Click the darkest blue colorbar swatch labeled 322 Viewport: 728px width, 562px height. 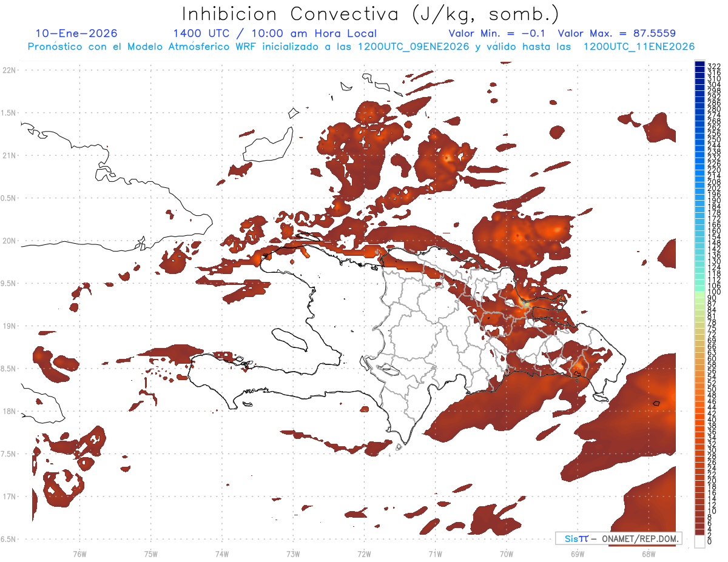pyautogui.click(x=699, y=64)
